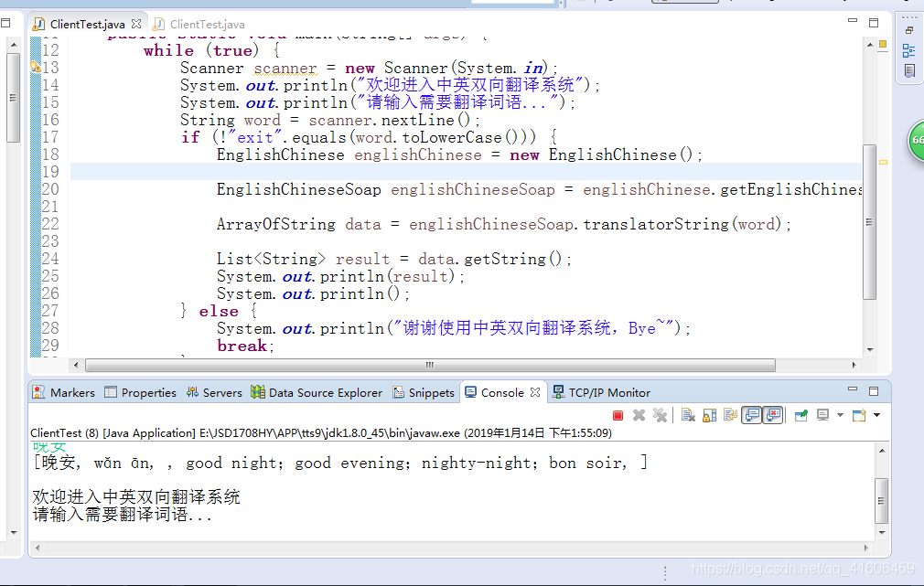This screenshot has width=924, height=586.
Task: Click left panel scrollbar down arrow
Action: [14, 533]
